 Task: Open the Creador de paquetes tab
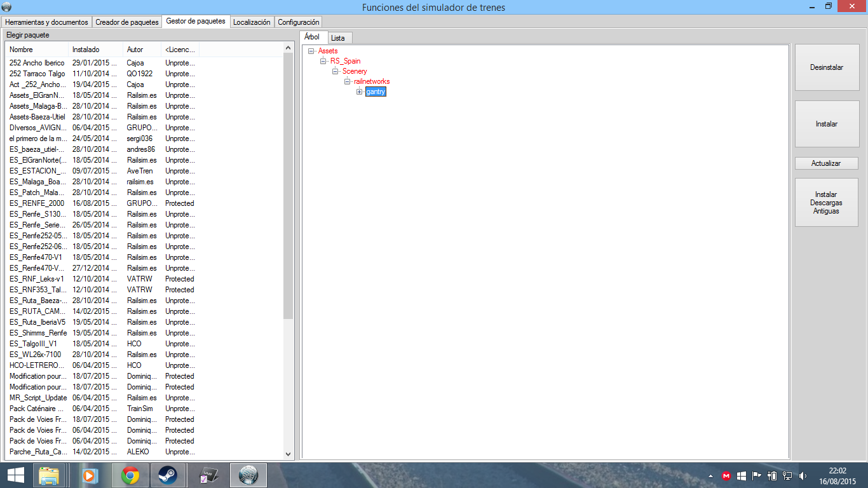tap(127, 22)
